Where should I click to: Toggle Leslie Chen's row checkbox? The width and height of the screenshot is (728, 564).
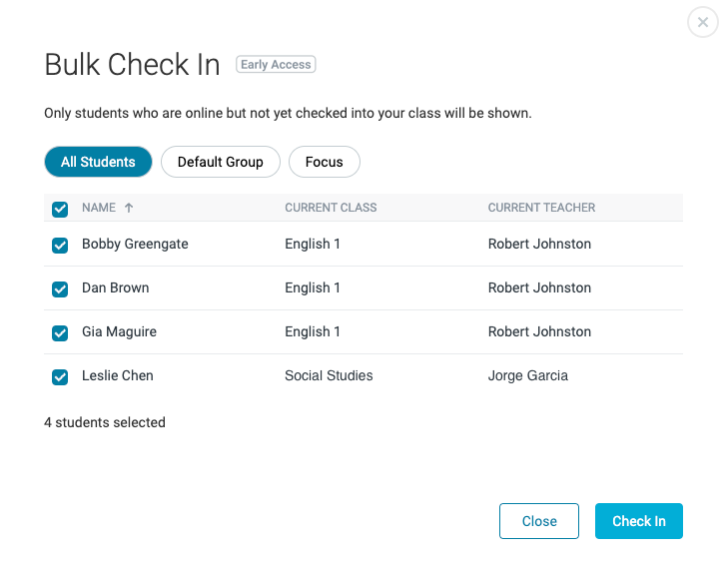click(60, 376)
